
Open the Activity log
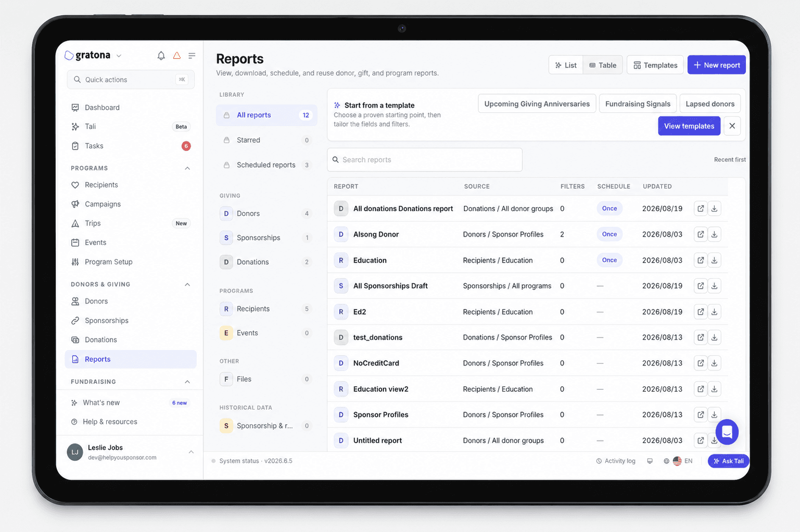click(616, 461)
